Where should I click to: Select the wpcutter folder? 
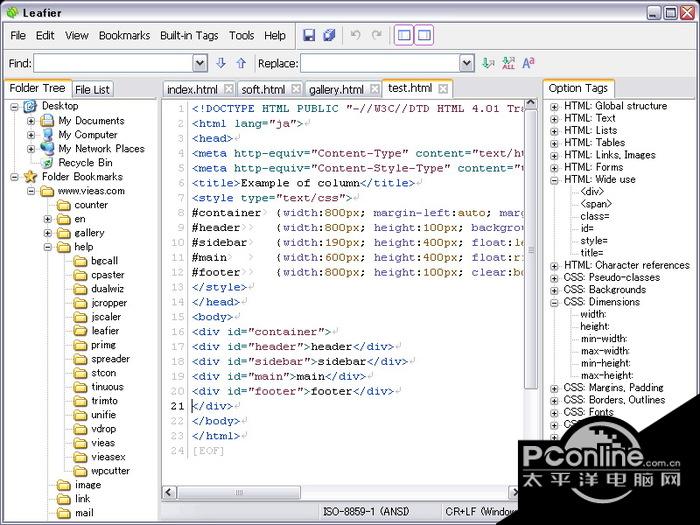(110, 471)
